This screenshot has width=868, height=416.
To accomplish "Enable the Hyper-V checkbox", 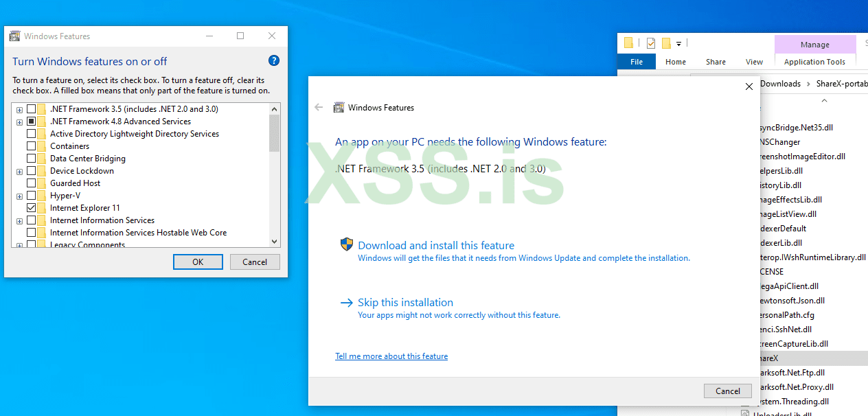I will click(x=31, y=196).
